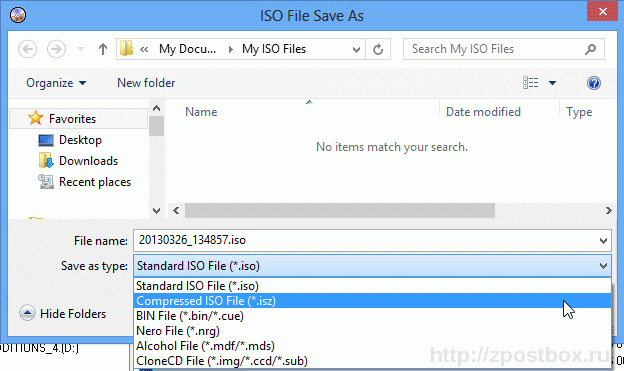The height and width of the screenshot is (371, 624).
Task: Click the back navigation arrow
Action: 27,49
